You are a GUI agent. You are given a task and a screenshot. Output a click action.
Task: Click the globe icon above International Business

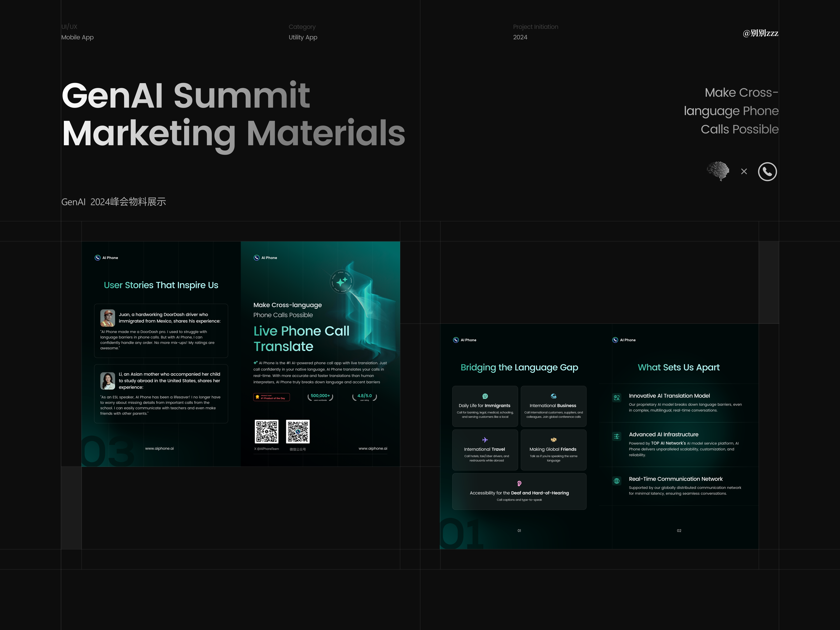[x=554, y=396]
